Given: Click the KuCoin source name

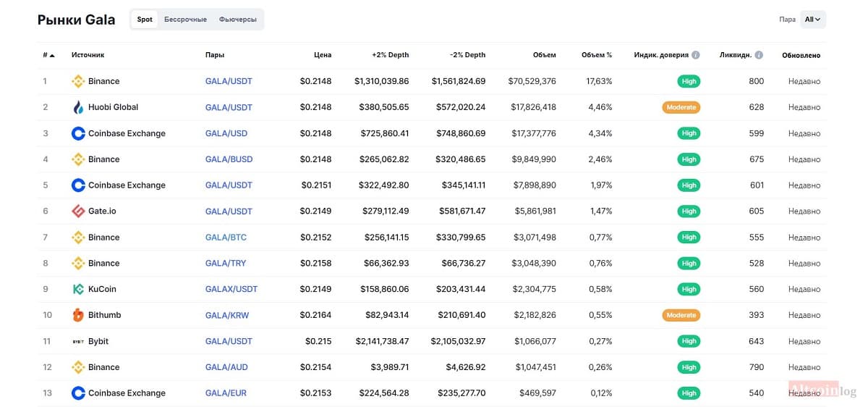Looking at the screenshot, I should tap(102, 289).
